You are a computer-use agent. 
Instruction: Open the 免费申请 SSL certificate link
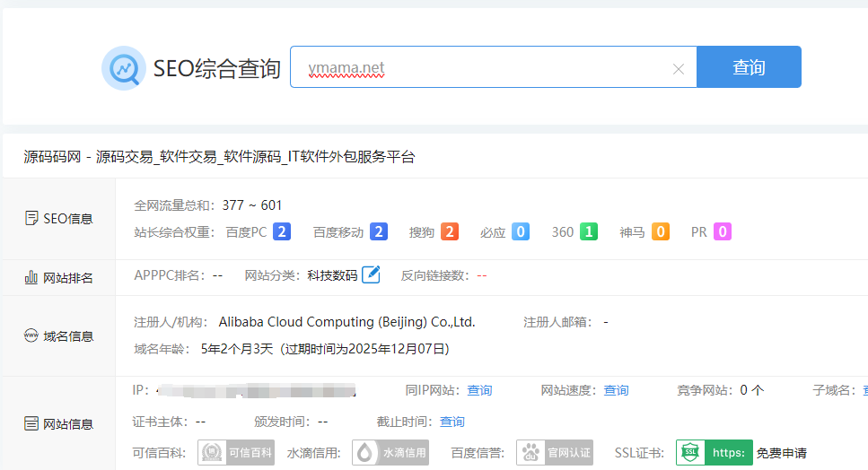782,453
